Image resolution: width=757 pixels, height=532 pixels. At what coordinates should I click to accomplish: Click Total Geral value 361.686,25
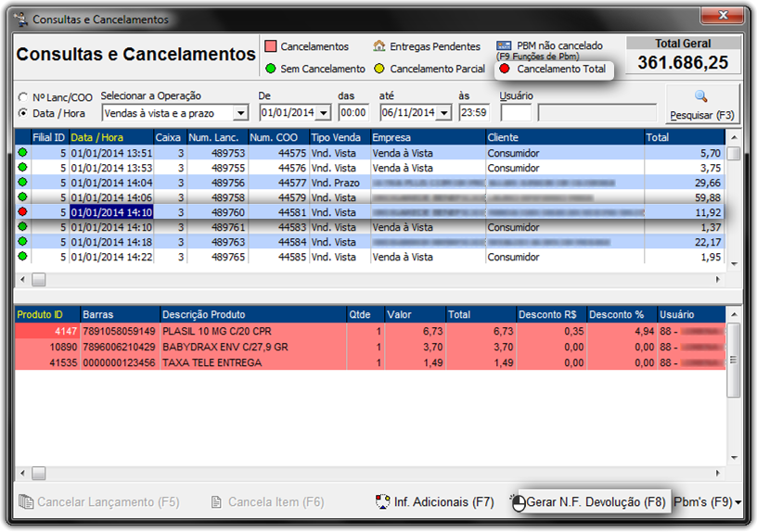(x=683, y=62)
